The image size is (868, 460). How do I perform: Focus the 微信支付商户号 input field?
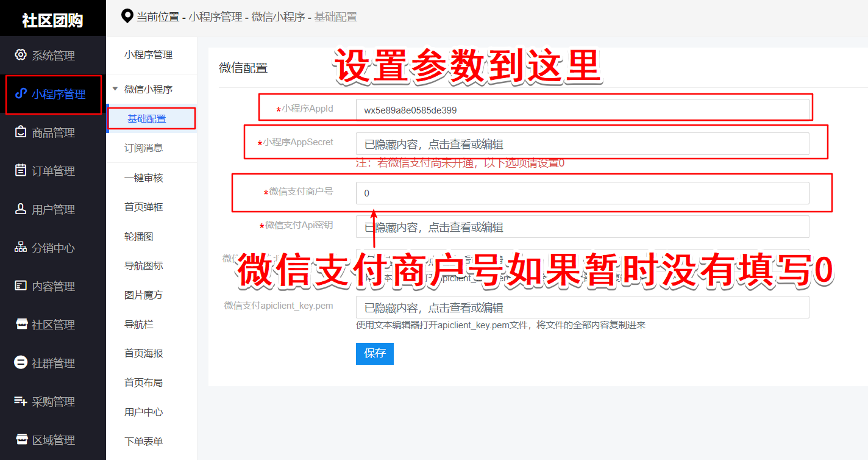(582, 193)
